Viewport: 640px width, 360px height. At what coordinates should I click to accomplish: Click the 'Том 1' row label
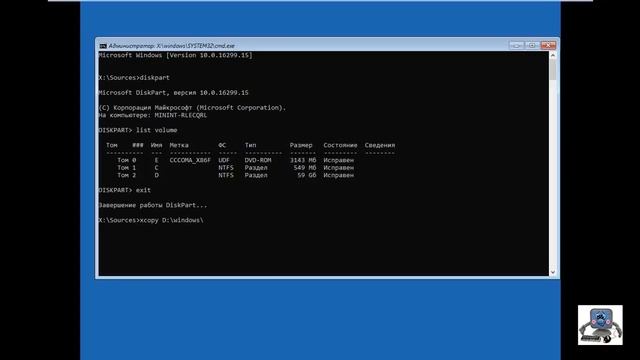tap(127, 168)
